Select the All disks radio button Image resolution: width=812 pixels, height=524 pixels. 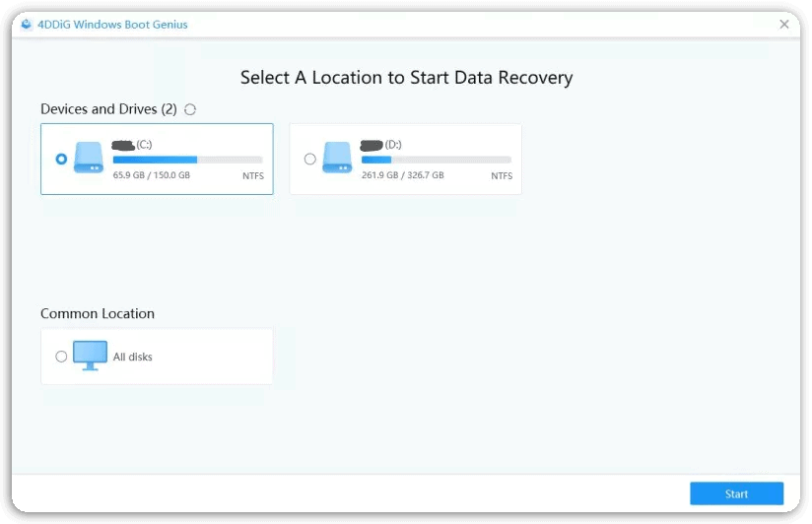(x=61, y=357)
